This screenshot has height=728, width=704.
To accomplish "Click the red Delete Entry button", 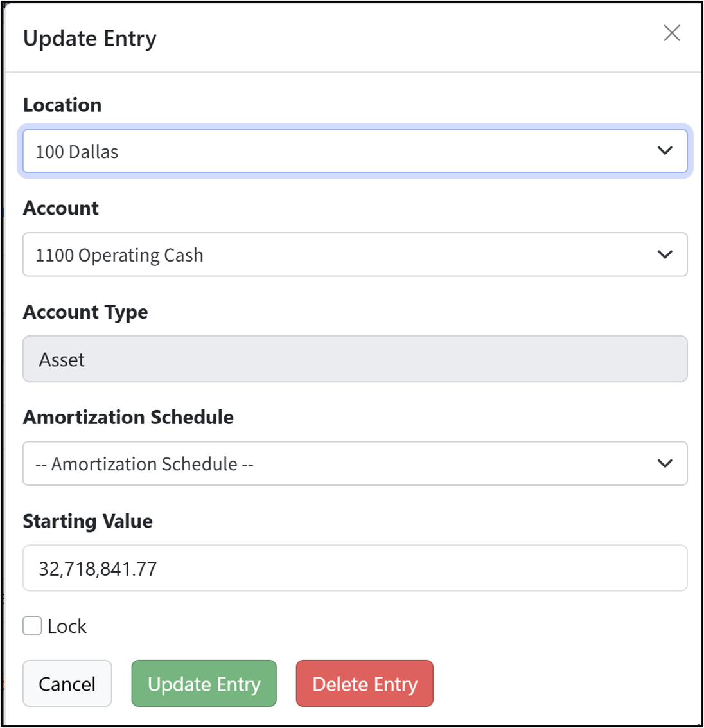I will click(x=365, y=684).
